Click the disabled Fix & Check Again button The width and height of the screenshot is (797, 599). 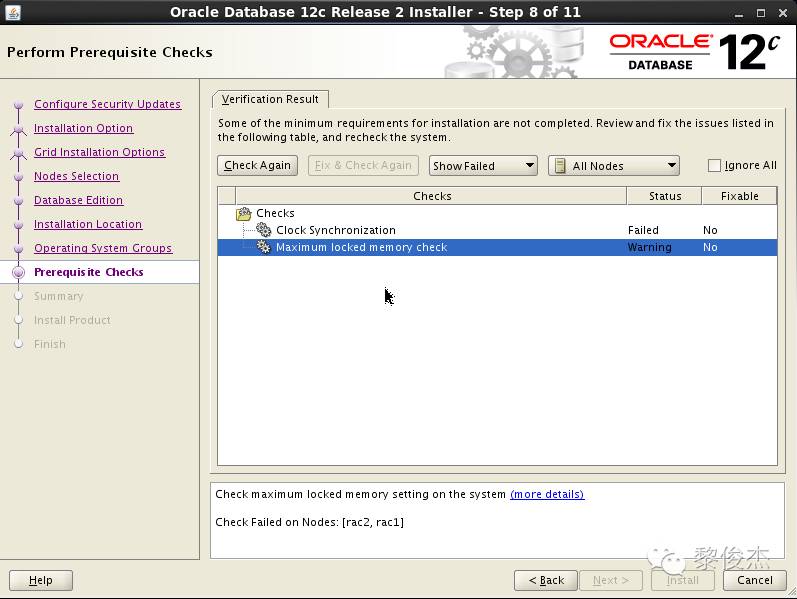coord(363,165)
